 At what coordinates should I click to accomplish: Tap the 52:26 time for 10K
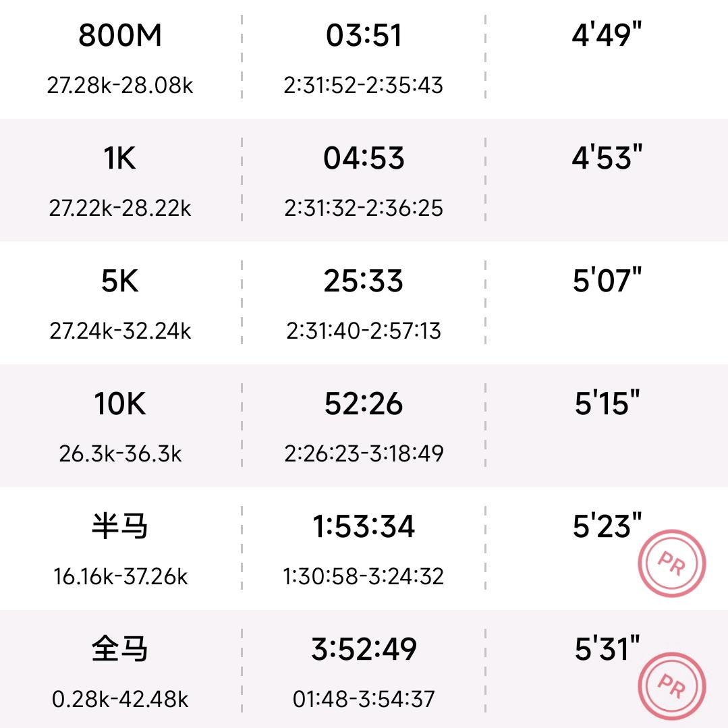(364, 403)
